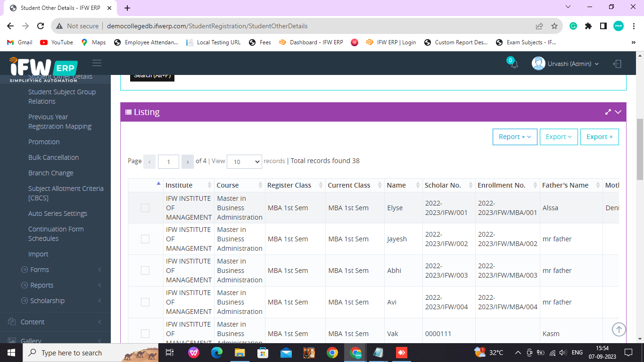644x362 pixels.
Task: Open the notifications bell icon
Action: [x=514, y=64]
